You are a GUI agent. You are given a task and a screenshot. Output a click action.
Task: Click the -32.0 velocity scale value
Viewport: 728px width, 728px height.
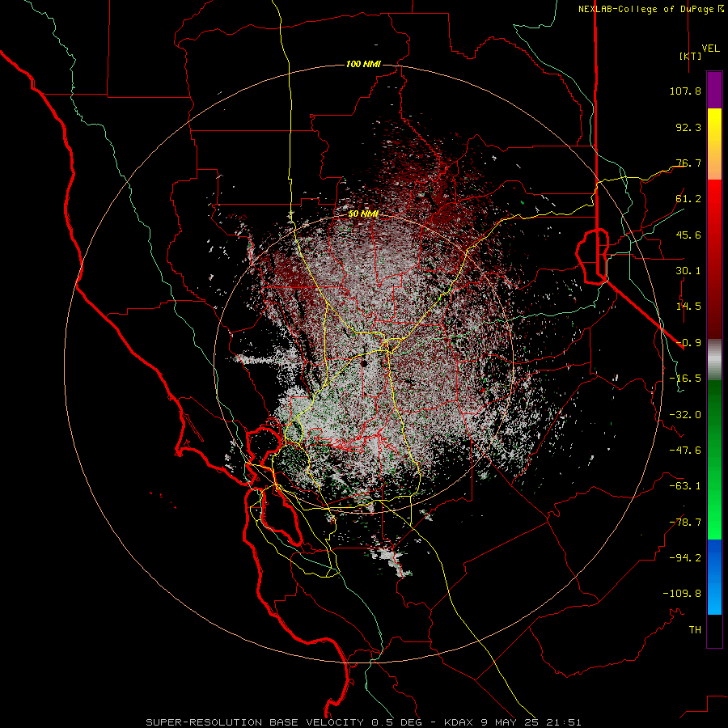[685, 415]
